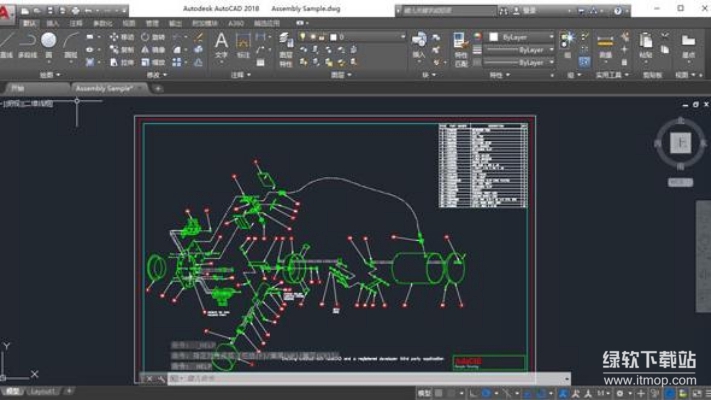Click the Copy (复制) modify tool
711x400 pixels.
pyautogui.click(x=122, y=50)
